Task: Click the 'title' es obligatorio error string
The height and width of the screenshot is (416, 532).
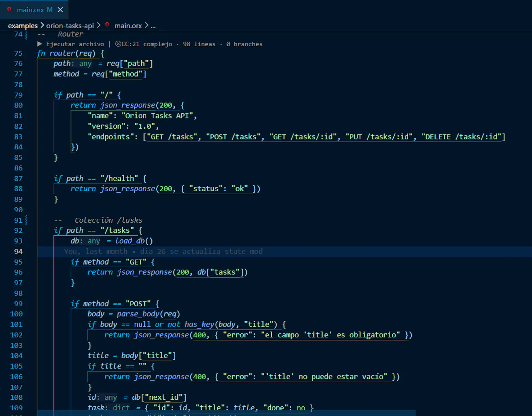Action: (x=330, y=335)
